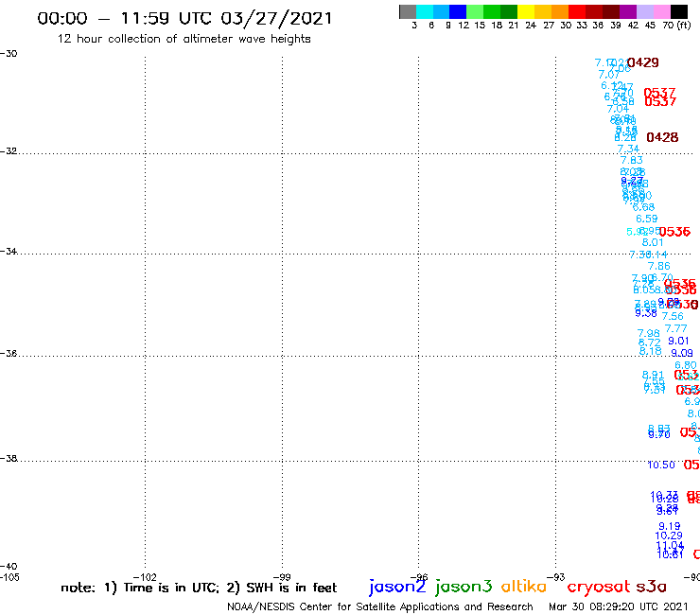Click the 9.38 wave height value
The height and width of the screenshot is (615, 700).
646,313
